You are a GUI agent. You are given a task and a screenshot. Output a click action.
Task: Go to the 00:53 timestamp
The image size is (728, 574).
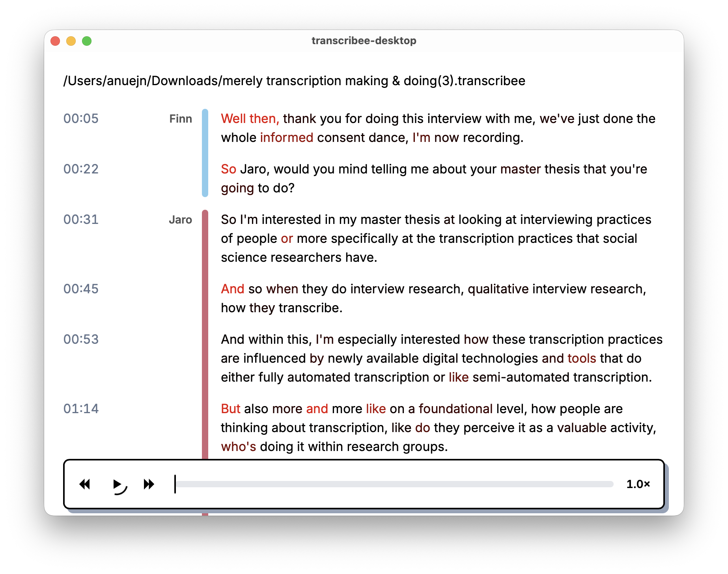click(x=81, y=339)
